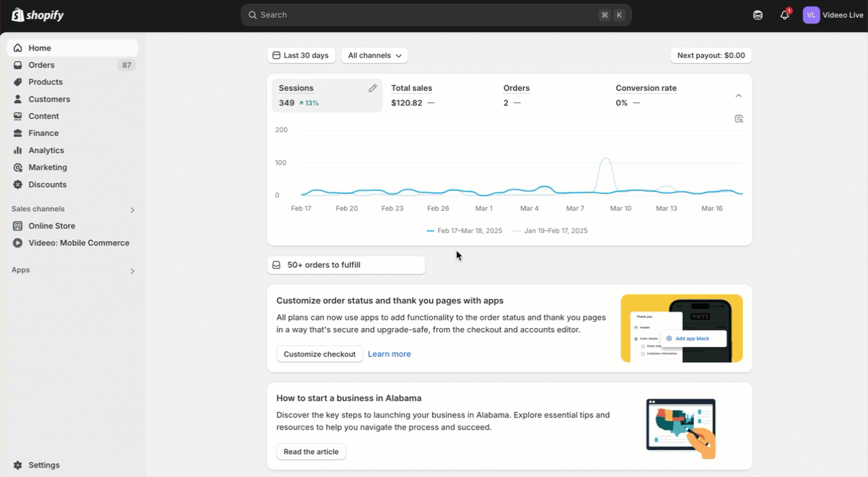Collapse the metrics chart with chevron
868x477 pixels.
point(738,96)
